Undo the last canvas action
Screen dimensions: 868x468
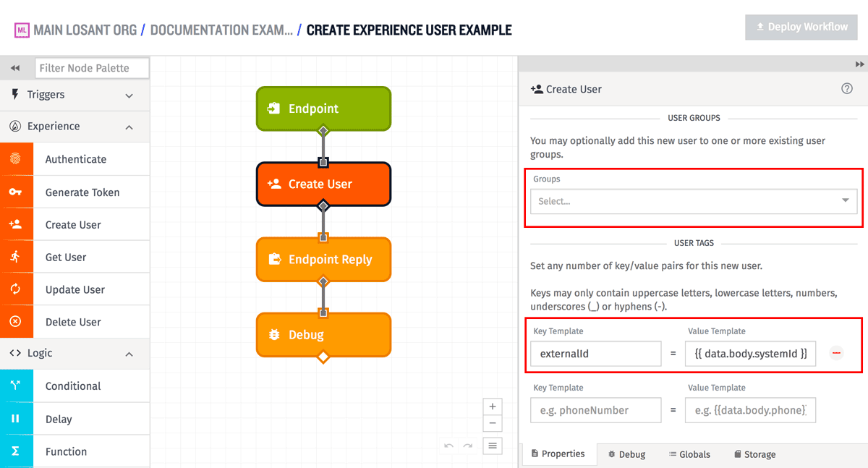pyautogui.click(x=448, y=446)
